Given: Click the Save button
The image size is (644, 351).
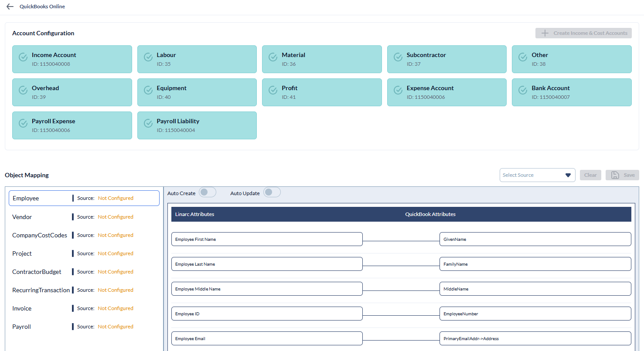Looking at the screenshot, I should (x=622, y=175).
